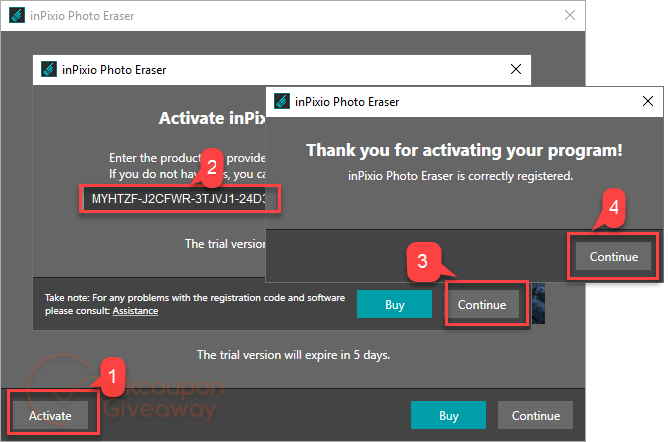
Task: Click the app icon in thank-you dialog title bar
Action: pyautogui.click(x=282, y=101)
